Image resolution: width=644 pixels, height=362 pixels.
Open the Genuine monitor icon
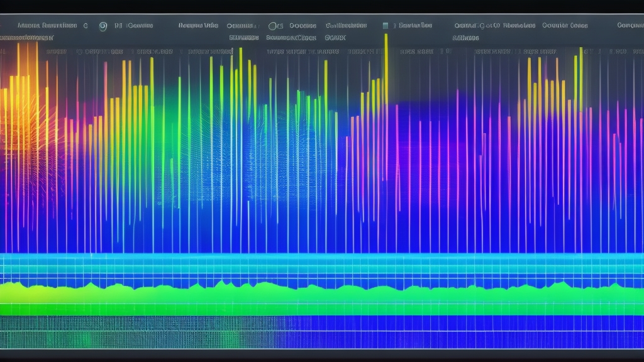[x=119, y=25]
